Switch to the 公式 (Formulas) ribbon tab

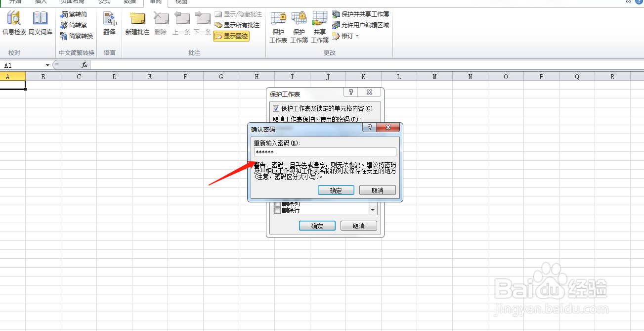pos(104,2)
